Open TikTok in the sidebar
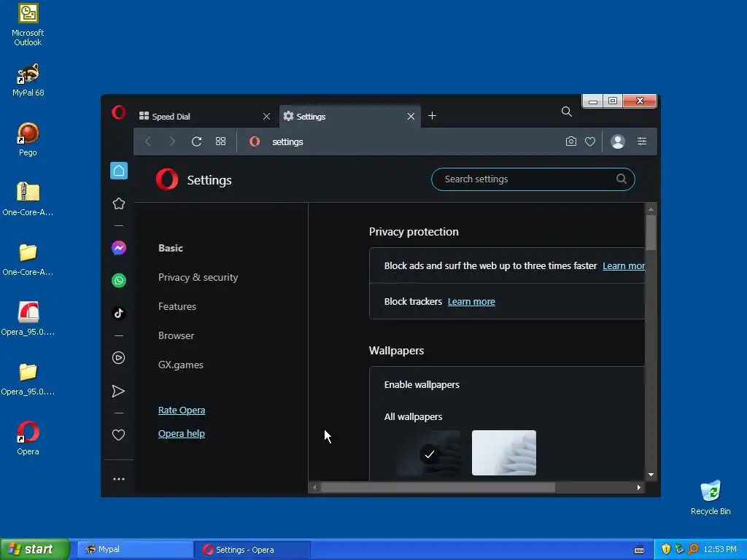This screenshot has height=560, width=747. coord(119,313)
